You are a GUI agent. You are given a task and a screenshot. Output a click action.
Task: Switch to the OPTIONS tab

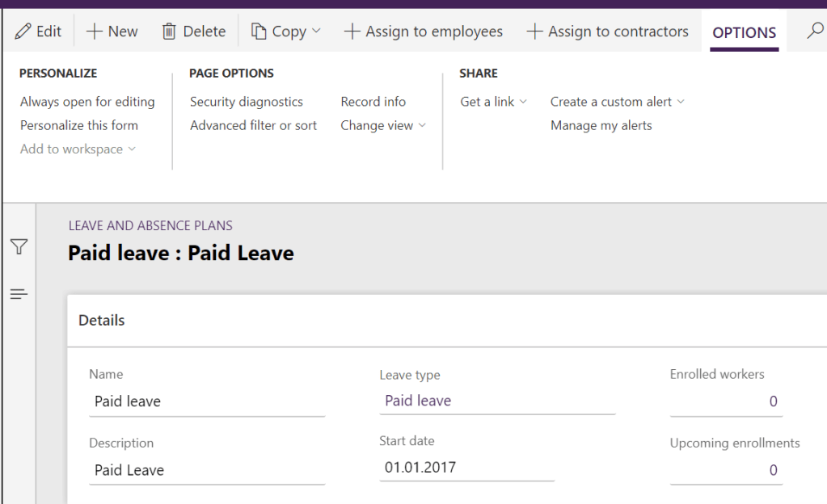point(743,33)
